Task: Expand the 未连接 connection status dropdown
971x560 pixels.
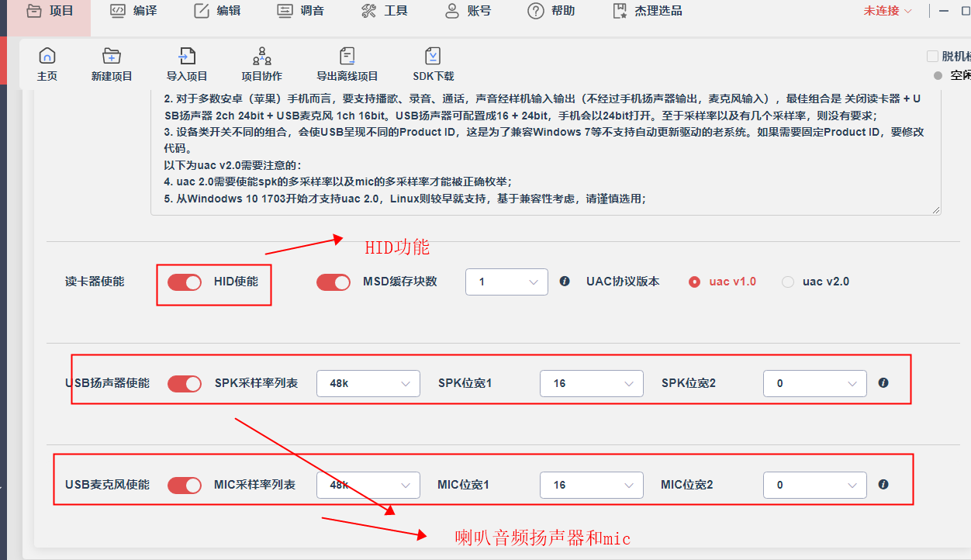Action: 888,11
